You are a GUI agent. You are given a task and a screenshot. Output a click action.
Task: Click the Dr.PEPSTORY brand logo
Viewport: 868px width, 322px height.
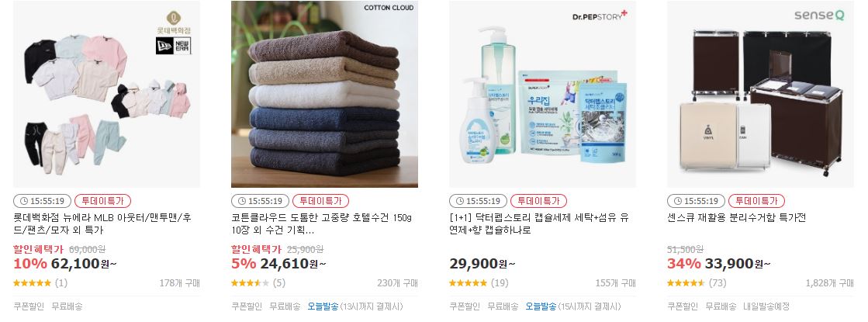[x=600, y=16]
